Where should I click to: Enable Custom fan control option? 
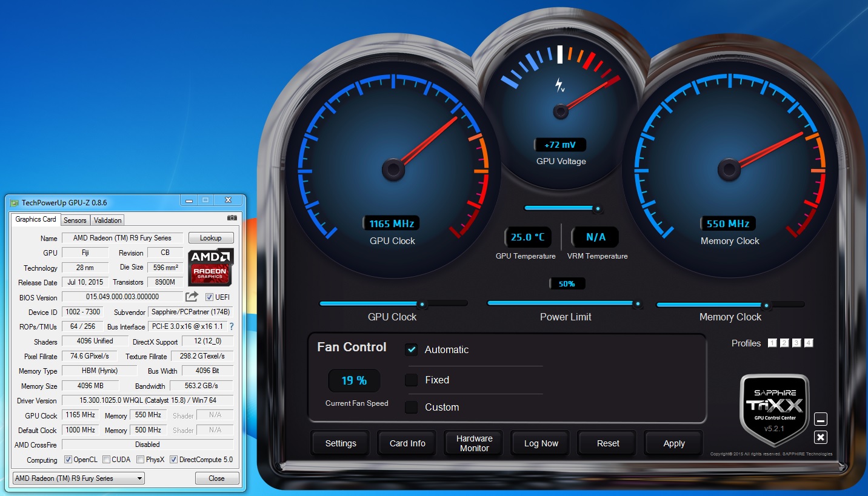coord(412,407)
